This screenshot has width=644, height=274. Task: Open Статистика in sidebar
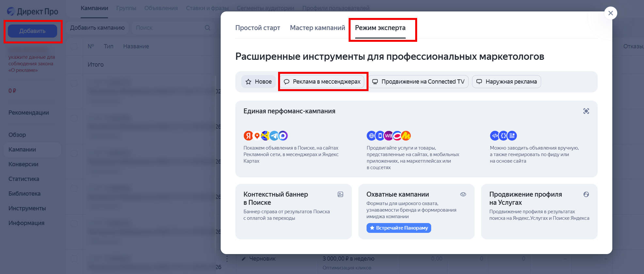[24, 179]
